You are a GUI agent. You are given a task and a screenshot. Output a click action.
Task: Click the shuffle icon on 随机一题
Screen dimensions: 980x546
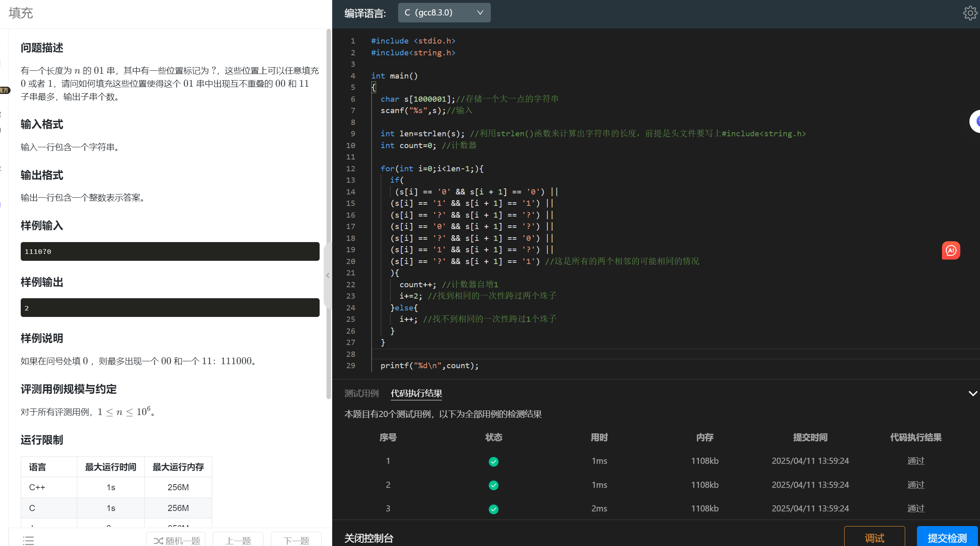[158, 541]
